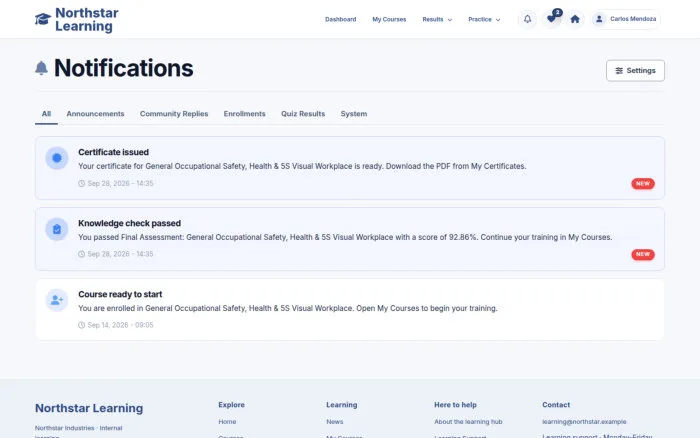
Task: Open the notifications bell in header
Action: tap(527, 19)
